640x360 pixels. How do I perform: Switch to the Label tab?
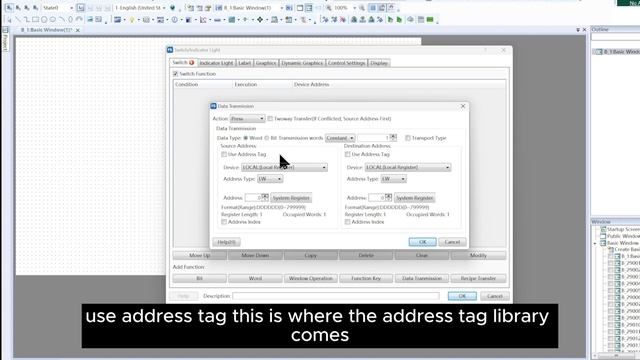tap(244, 63)
